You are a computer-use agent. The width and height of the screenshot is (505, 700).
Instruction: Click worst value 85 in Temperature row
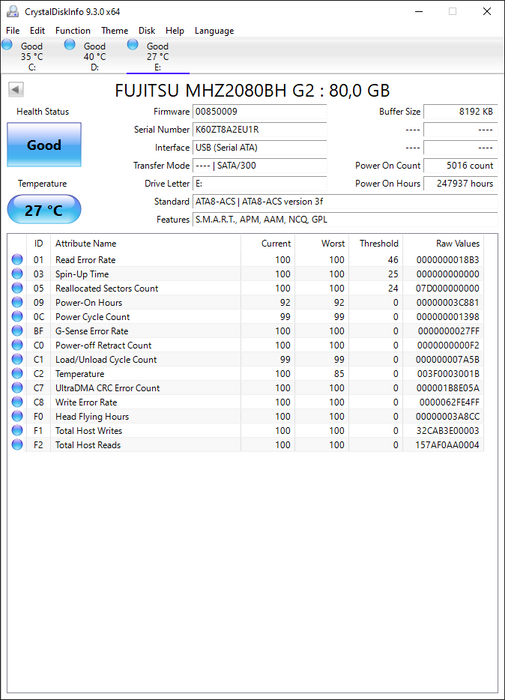point(339,374)
